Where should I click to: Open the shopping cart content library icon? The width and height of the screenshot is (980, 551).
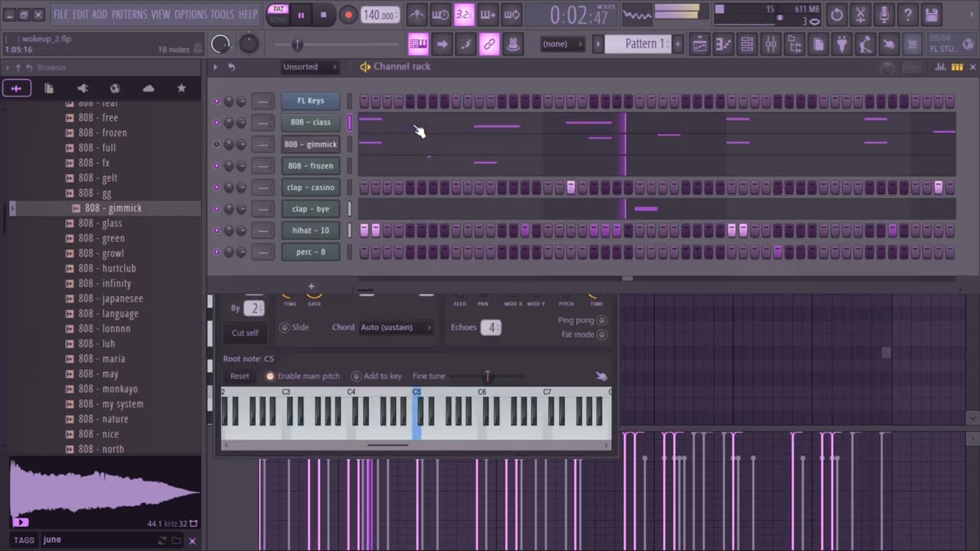coord(912,44)
